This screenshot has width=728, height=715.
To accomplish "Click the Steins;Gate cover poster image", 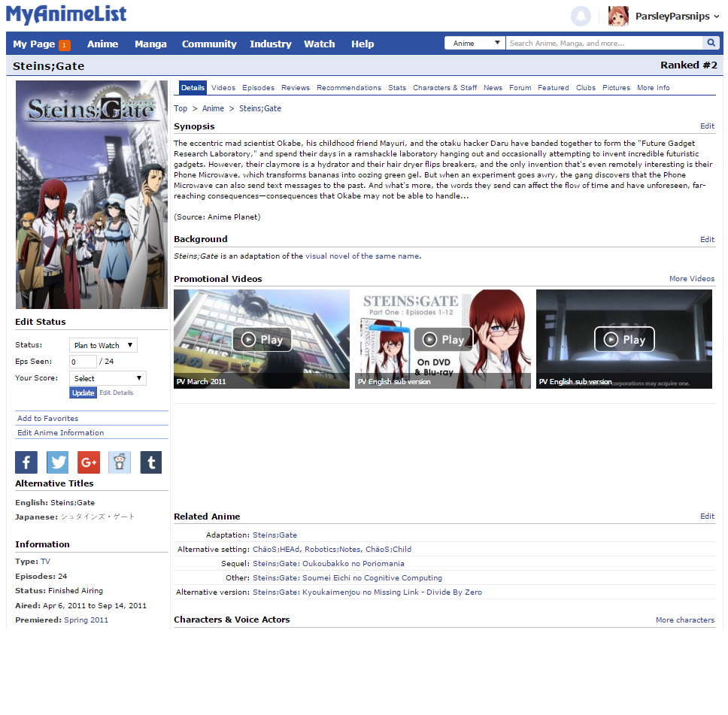I will click(92, 195).
